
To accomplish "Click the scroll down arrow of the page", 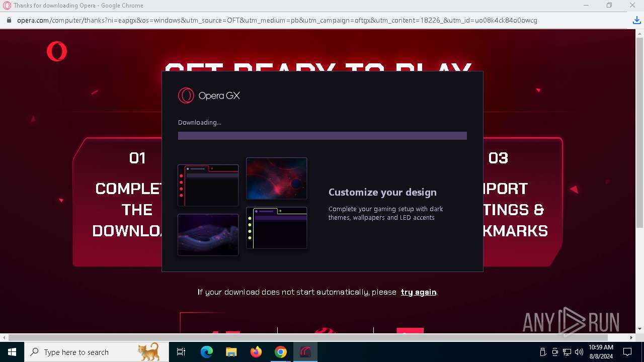I will click(x=639, y=329).
